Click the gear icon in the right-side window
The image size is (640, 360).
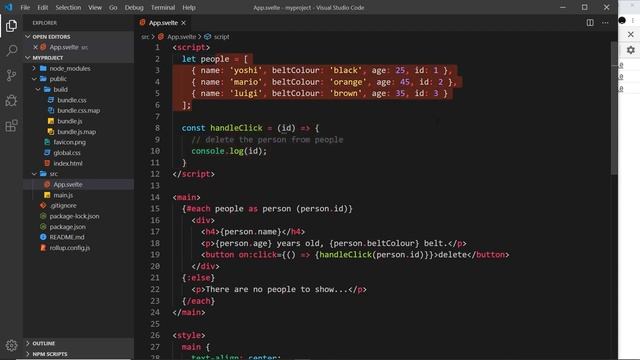pyautogui.click(x=631, y=50)
